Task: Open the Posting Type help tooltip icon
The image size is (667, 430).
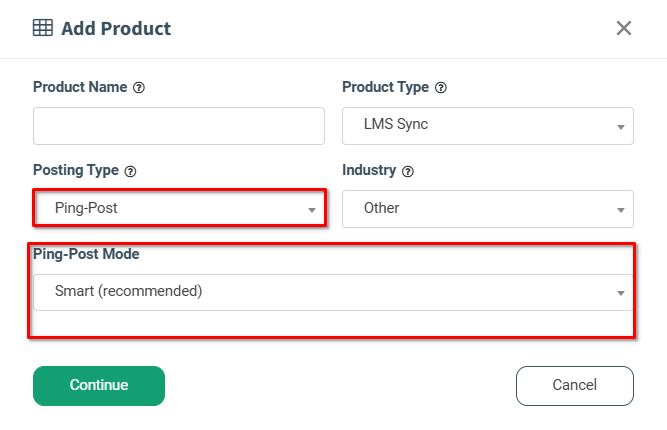Action: 130,171
